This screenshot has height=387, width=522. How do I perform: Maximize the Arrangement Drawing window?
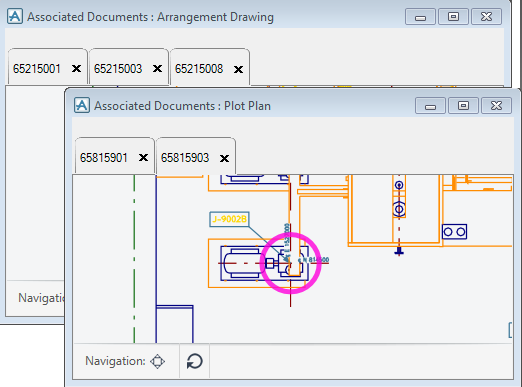click(453, 17)
